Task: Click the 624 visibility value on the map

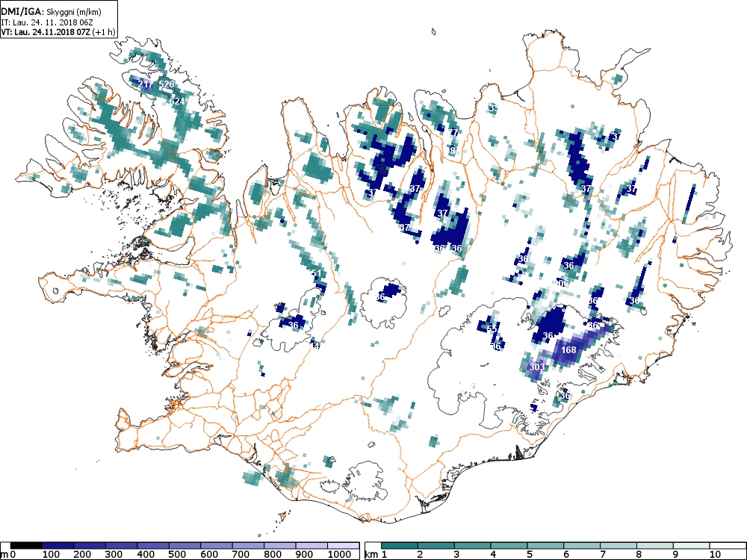Action: [177, 101]
